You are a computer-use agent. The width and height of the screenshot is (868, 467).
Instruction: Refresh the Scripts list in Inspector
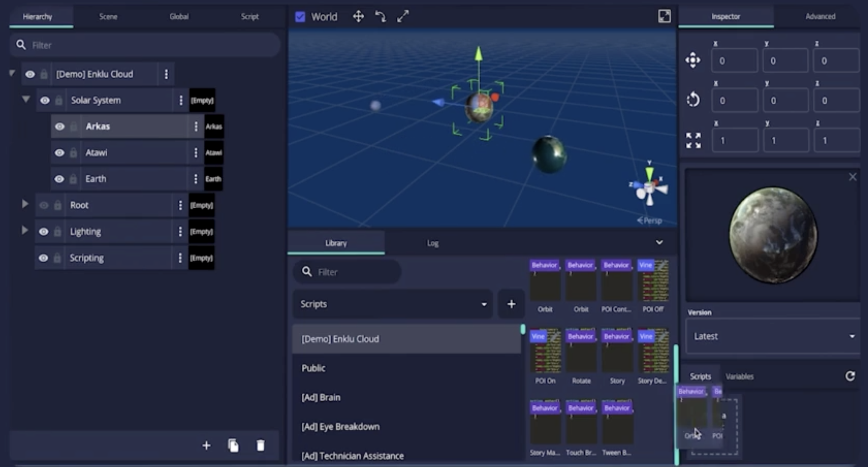coord(850,376)
